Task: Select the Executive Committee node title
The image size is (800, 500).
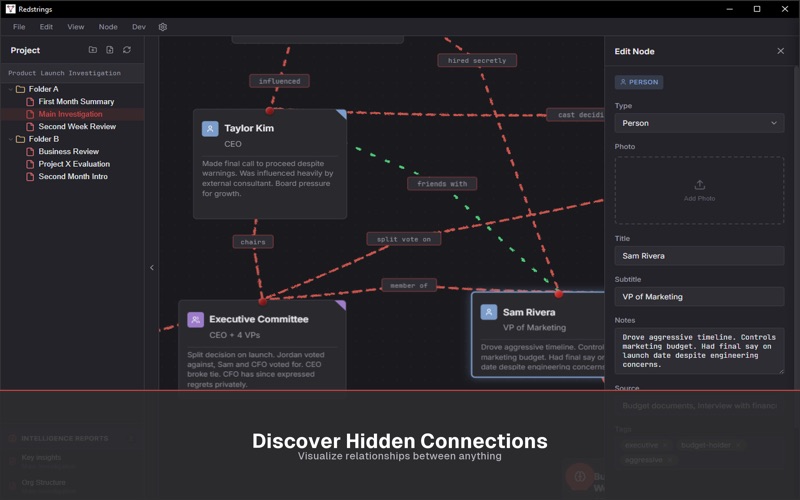Action: (x=259, y=319)
